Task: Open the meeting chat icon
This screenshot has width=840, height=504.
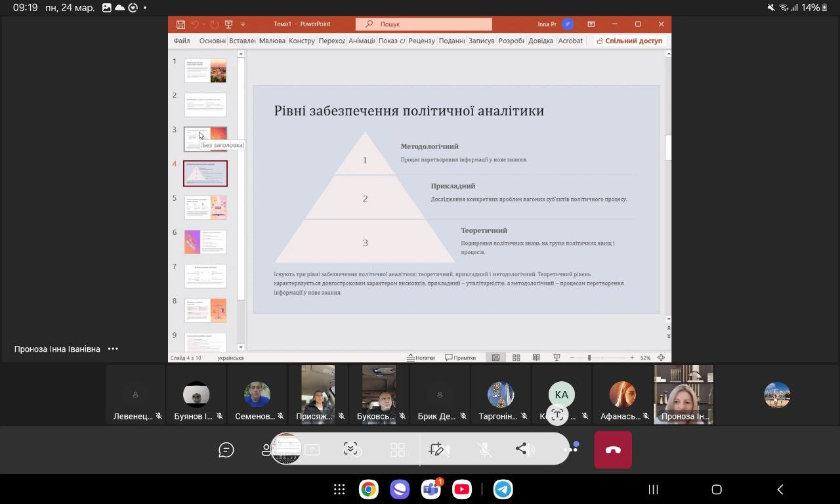Action: tap(226, 450)
